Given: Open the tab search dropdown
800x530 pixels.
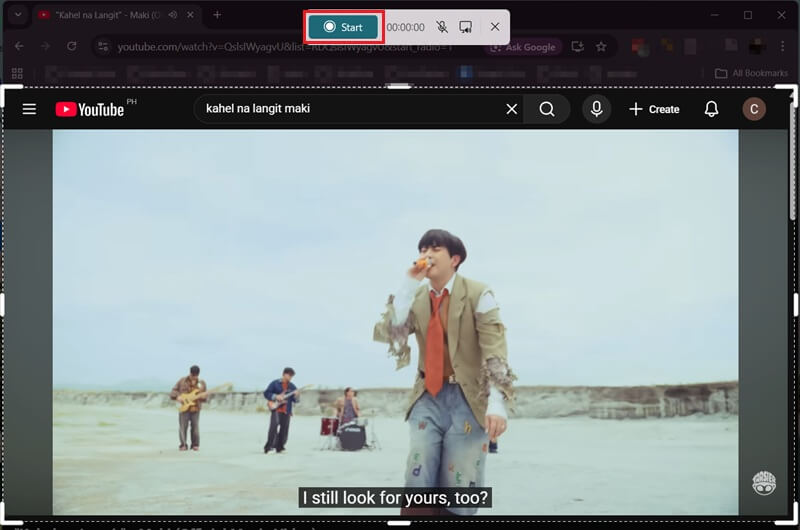Looking at the screenshot, I should point(18,15).
